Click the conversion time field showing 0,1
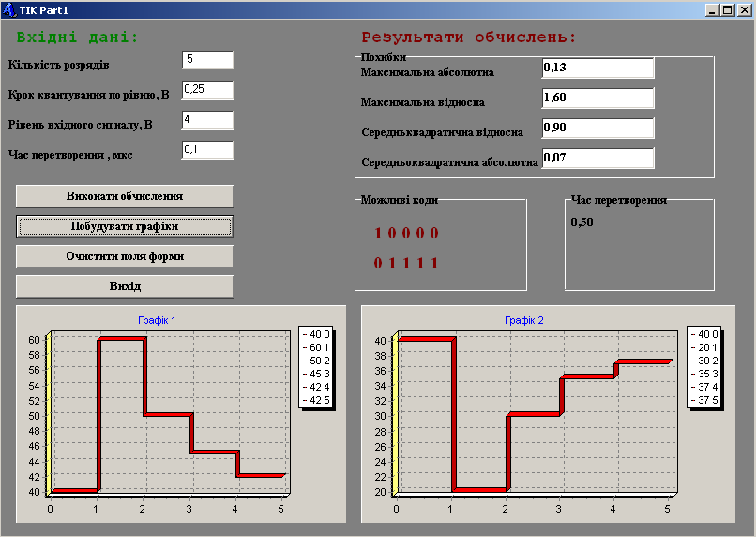Screen dimensions: 756x537 coord(208,149)
